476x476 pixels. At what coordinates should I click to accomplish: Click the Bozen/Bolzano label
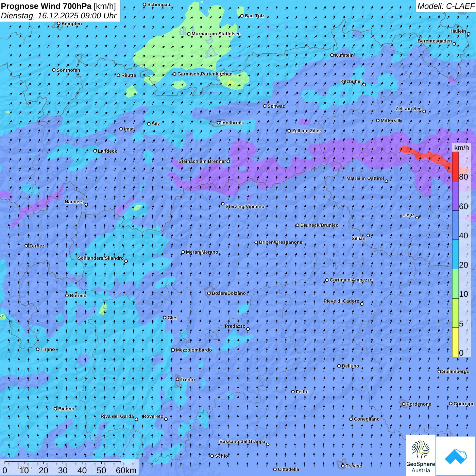click(229, 293)
